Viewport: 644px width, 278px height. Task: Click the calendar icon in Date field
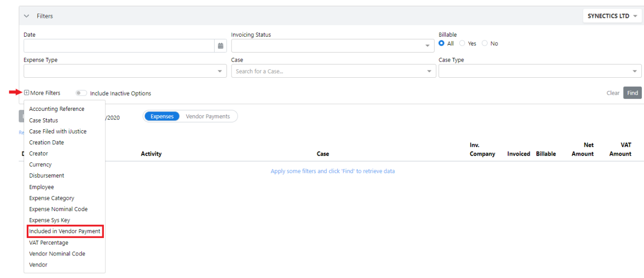220,46
